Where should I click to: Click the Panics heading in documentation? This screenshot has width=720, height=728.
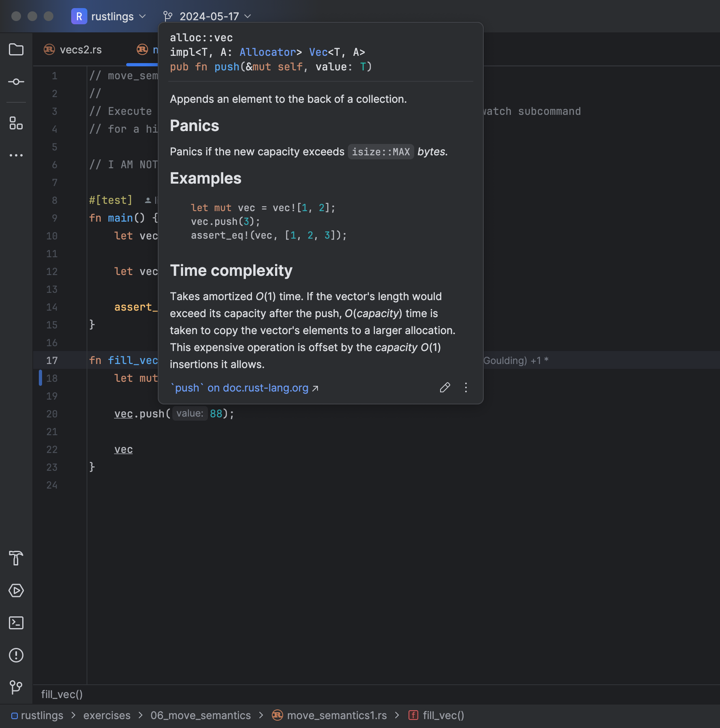tap(194, 126)
